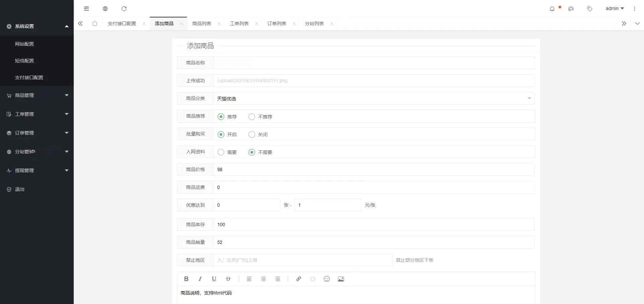644x304 pixels.
Task: Collapse sidebar with the menu toggle icon
Action: coord(86,9)
